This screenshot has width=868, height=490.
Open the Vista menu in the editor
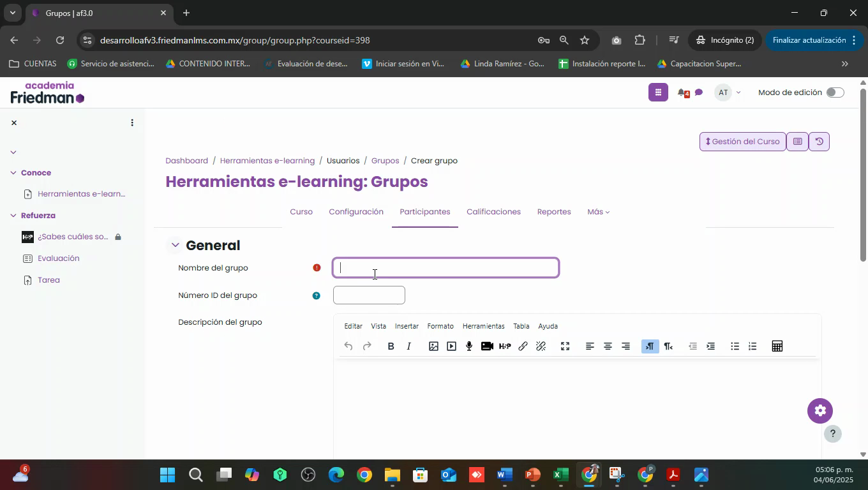pyautogui.click(x=378, y=326)
